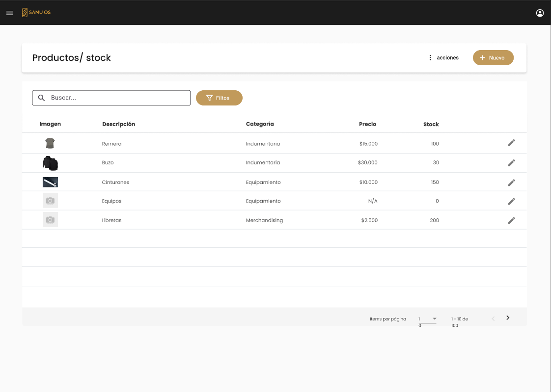Click the Buzo hoodie image

[50, 163]
